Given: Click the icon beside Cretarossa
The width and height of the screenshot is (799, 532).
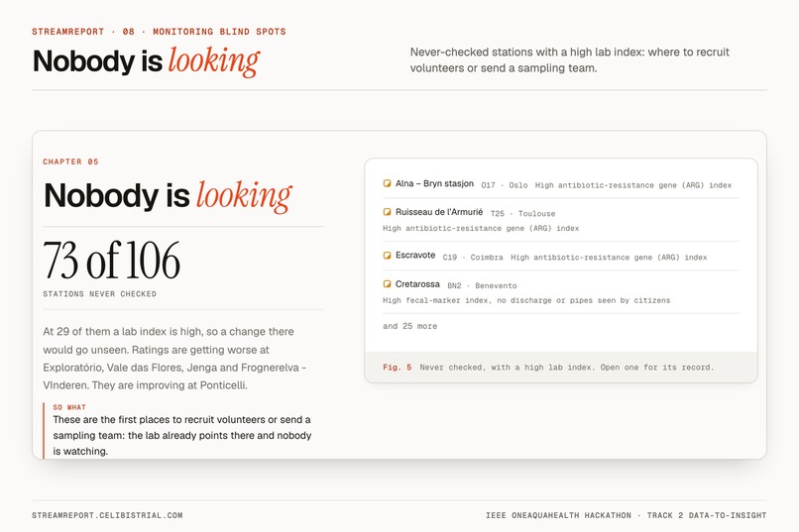Looking at the screenshot, I should coord(387,284).
